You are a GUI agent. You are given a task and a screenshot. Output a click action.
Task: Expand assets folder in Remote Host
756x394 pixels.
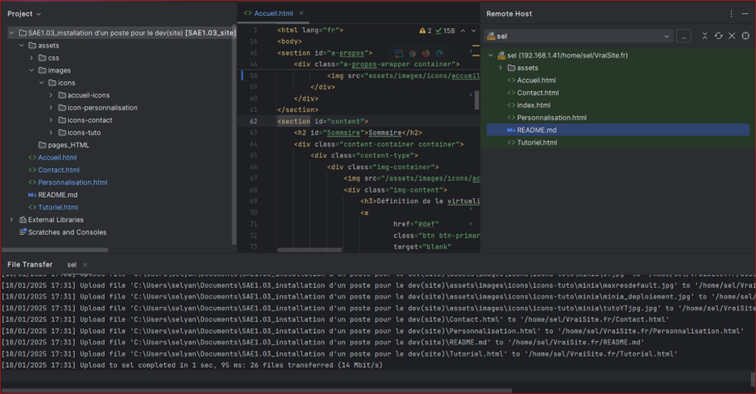(x=500, y=68)
